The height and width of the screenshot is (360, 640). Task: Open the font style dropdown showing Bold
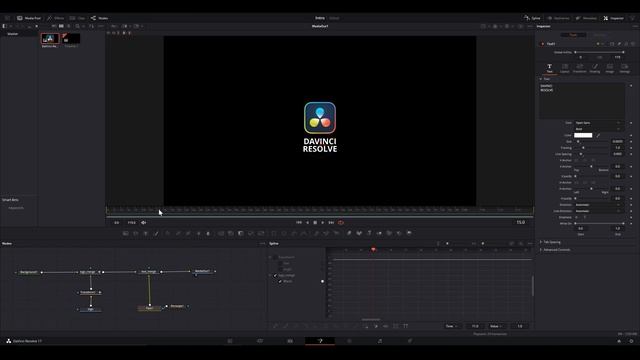[x=598, y=129]
